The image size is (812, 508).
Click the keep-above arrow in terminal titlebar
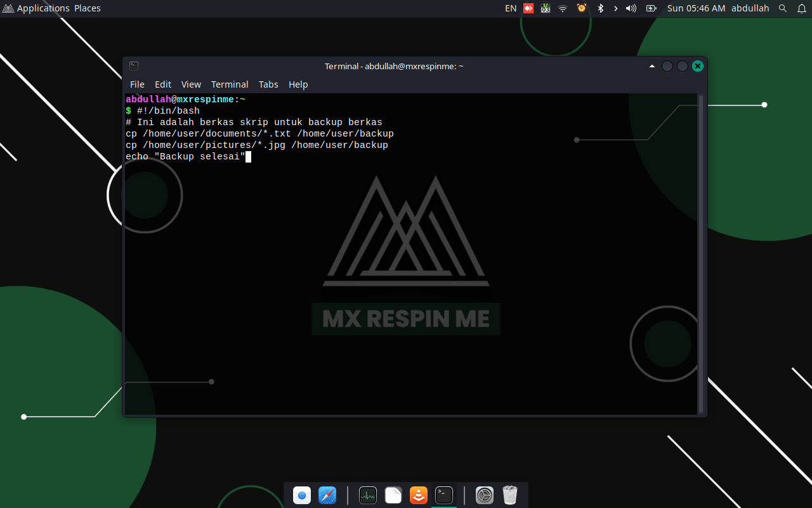point(652,66)
